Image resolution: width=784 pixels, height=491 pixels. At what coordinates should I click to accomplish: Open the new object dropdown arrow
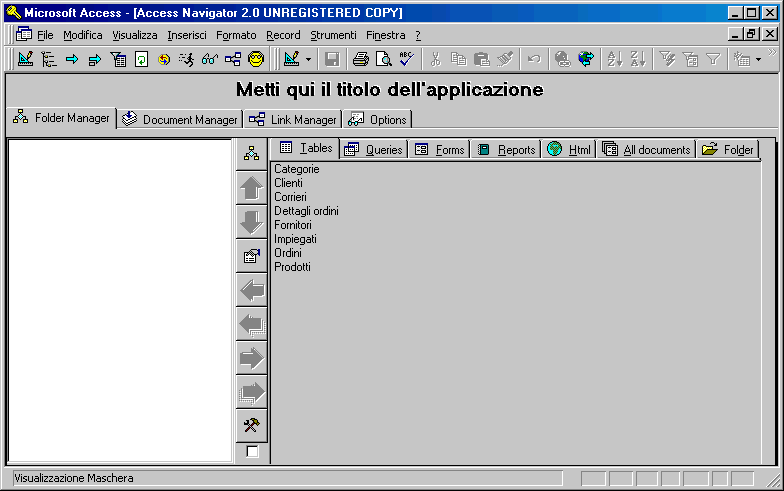tap(758, 60)
